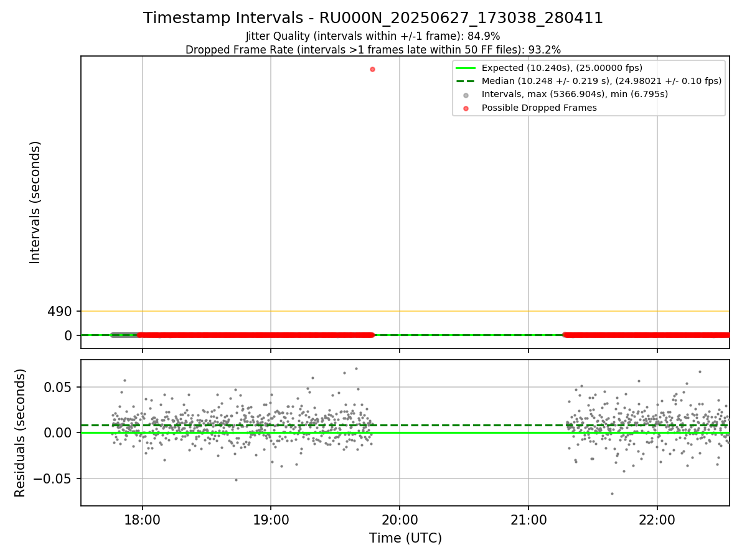This screenshot has height=560, width=747.
Task: Click the '0' tick label on intervals axis
Action: [x=68, y=335]
